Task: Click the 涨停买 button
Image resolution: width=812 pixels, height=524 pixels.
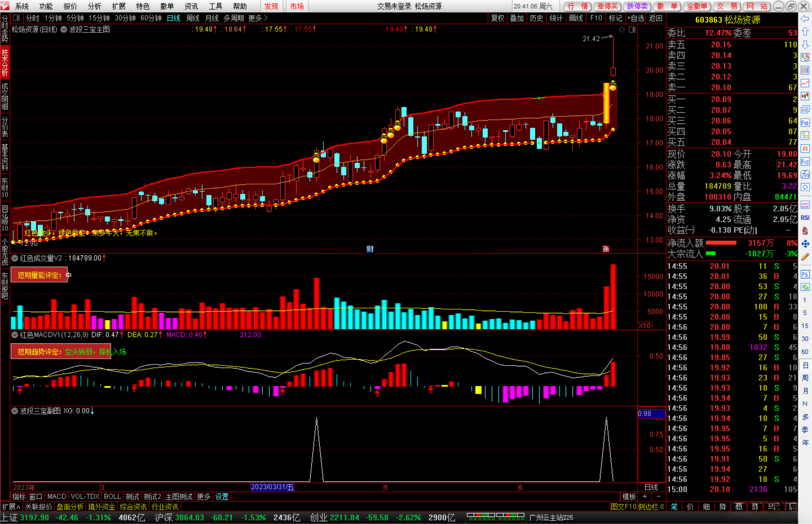Action: 607,6
